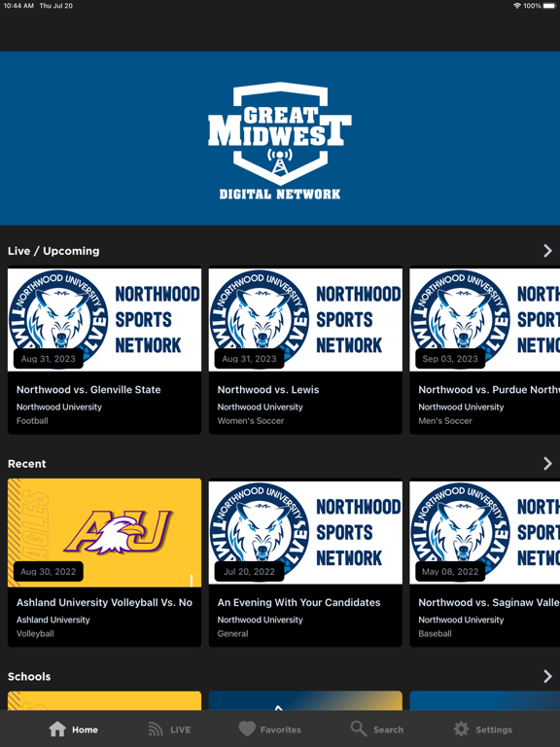Tap the Sep 03, 2023 date badge
The image size is (560, 747).
click(450, 359)
